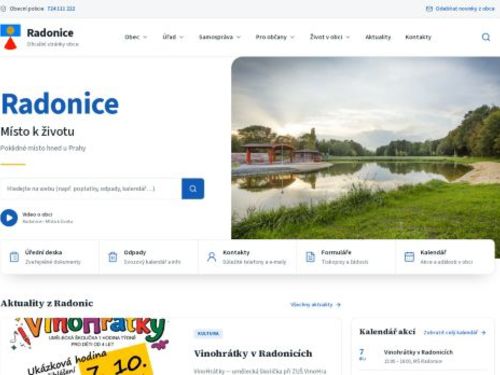Open the Všechny aktuality link
This screenshot has width=500, height=375.
point(311,305)
